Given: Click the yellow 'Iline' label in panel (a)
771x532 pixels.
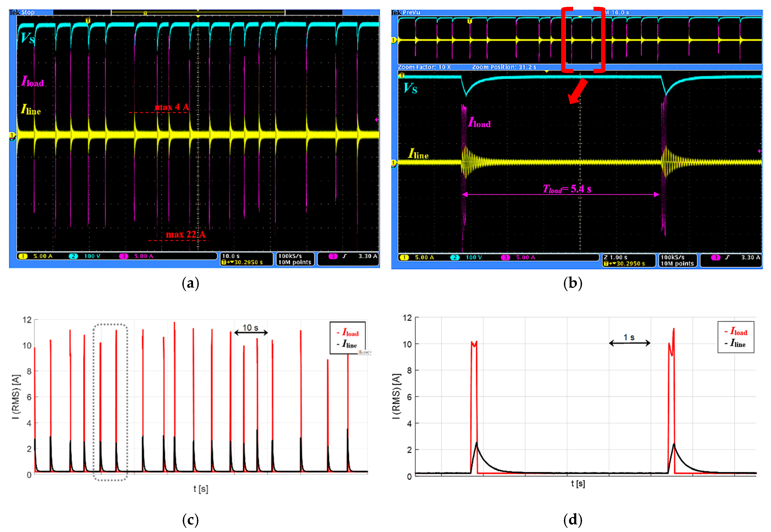Looking at the screenshot, I should [31, 110].
